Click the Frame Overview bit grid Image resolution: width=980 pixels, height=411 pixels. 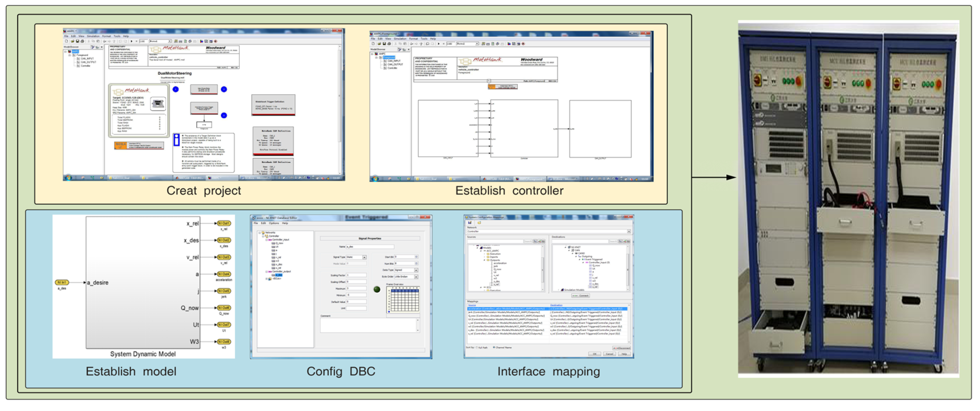click(404, 300)
